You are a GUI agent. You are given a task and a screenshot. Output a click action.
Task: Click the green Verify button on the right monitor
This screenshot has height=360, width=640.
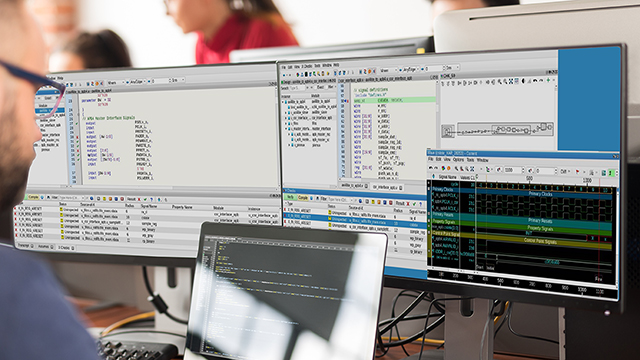coord(291,197)
